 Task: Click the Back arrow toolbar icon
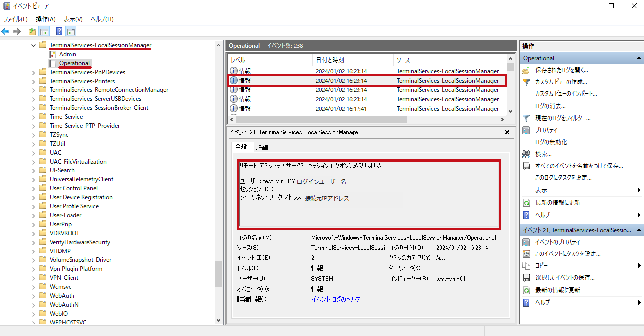pyautogui.click(x=6, y=32)
